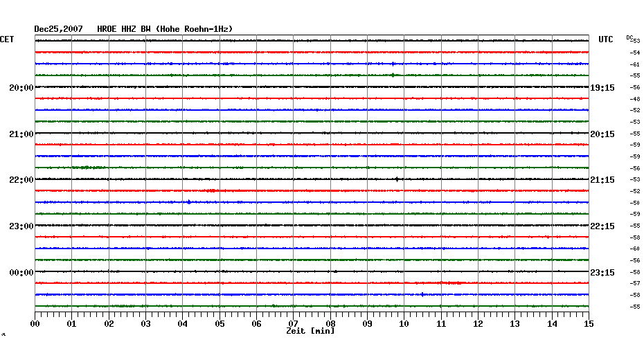Click minute tick label 01
The image size is (644, 342).
pyautogui.click(x=72, y=324)
